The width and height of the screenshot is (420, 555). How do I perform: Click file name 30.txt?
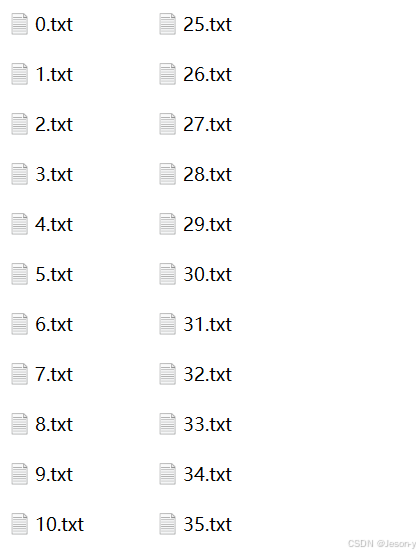[x=207, y=274]
